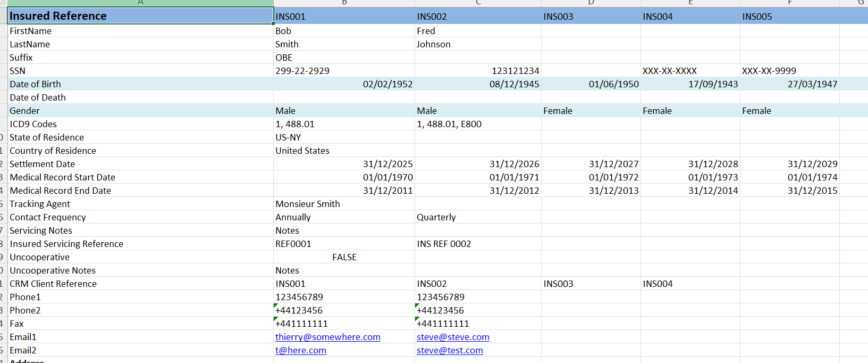868x363 pixels.
Task: Follow the steve@steve.com email link
Action: pyautogui.click(x=453, y=337)
